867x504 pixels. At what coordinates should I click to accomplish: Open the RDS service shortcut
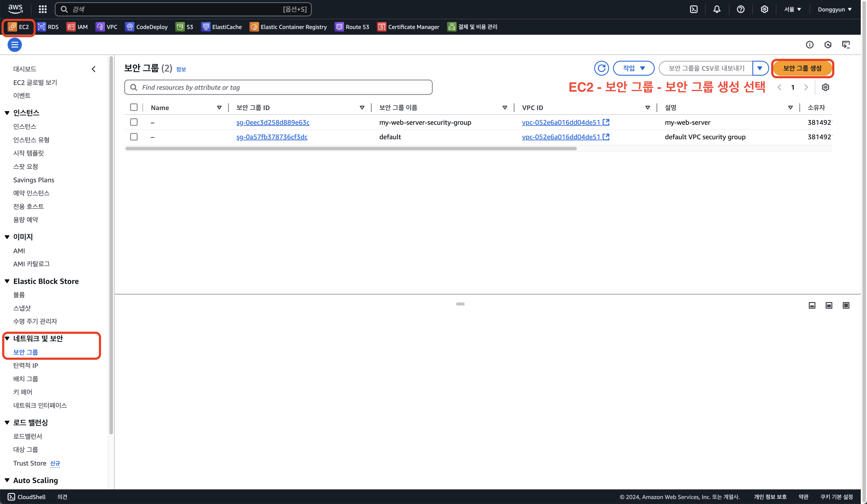[x=48, y=27]
